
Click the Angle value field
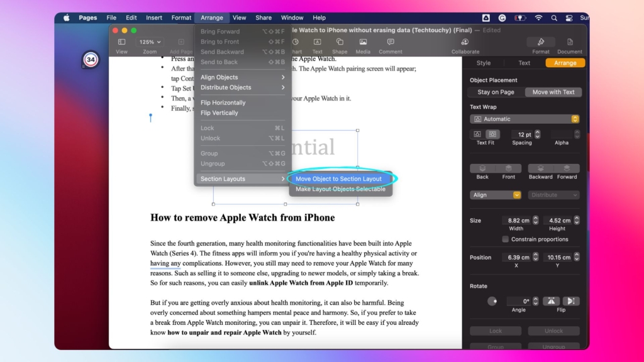coord(519,301)
